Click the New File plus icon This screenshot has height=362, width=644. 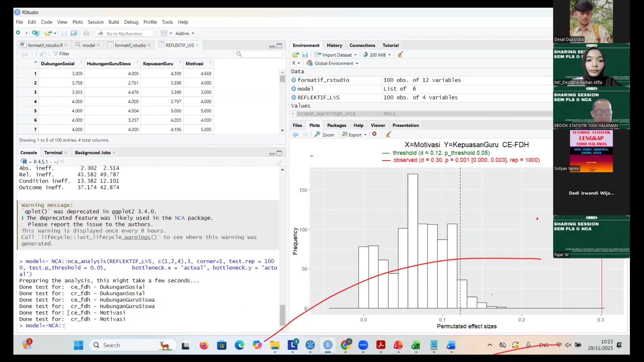pyautogui.click(x=18, y=33)
